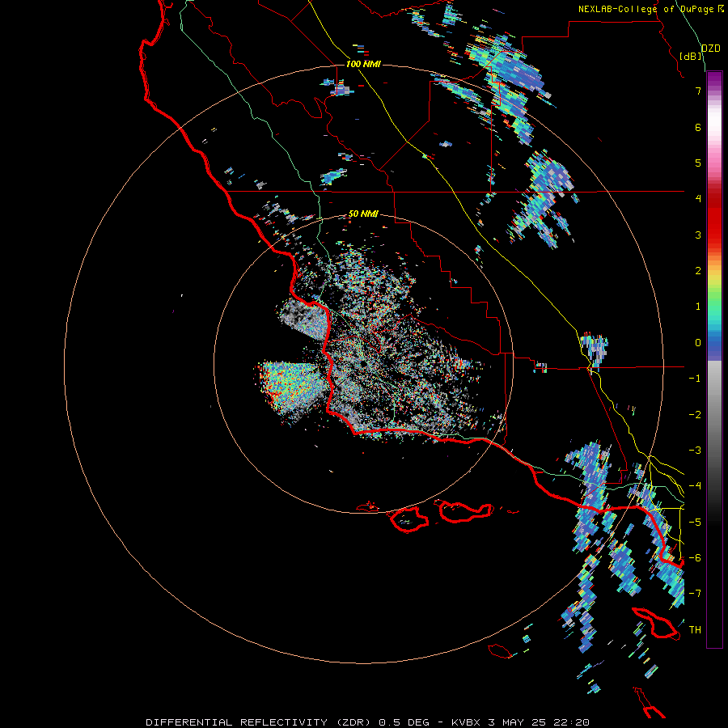Viewport: 728px width, 728px height.
Task: Click the 0 value on the legend
Action: click(x=698, y=343)
